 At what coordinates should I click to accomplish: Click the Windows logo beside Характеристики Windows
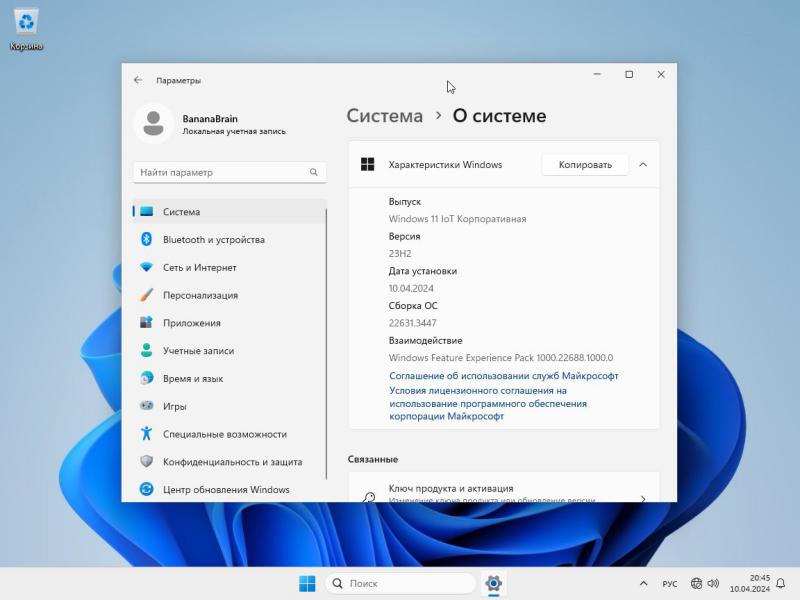coord(367,164)
